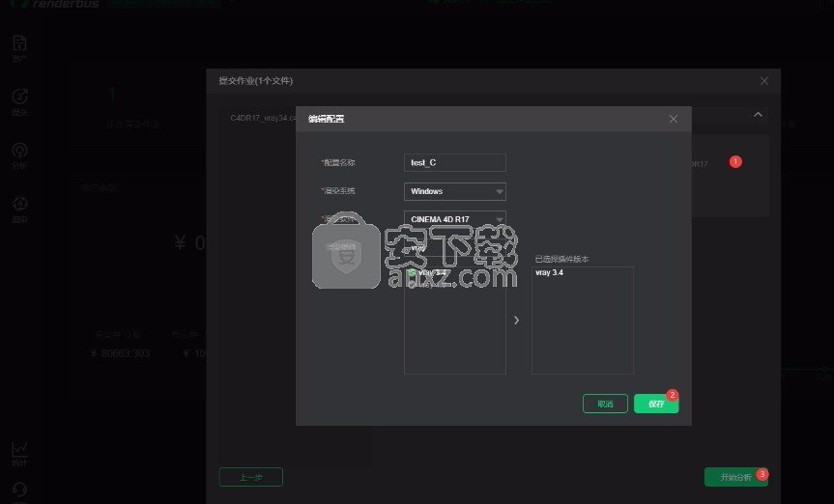834x504 pixels.
Task: Open the 渲染 render section in the sidebar
Action: tap(19, 209)
